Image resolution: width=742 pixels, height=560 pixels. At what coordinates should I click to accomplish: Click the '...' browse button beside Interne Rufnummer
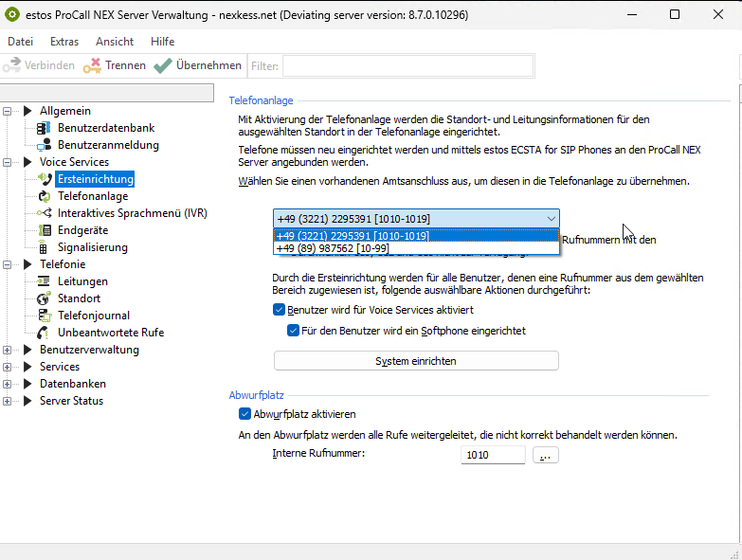point(546,456)
